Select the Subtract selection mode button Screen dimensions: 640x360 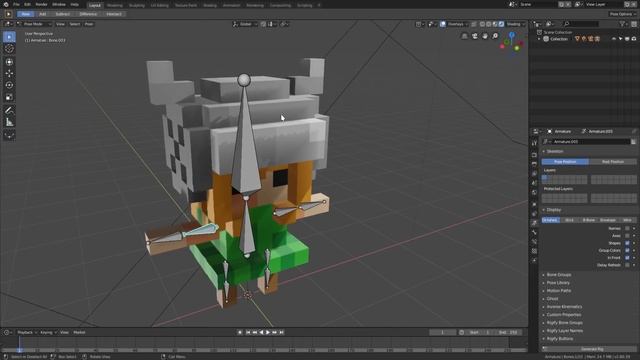click(x=62, y=14)
